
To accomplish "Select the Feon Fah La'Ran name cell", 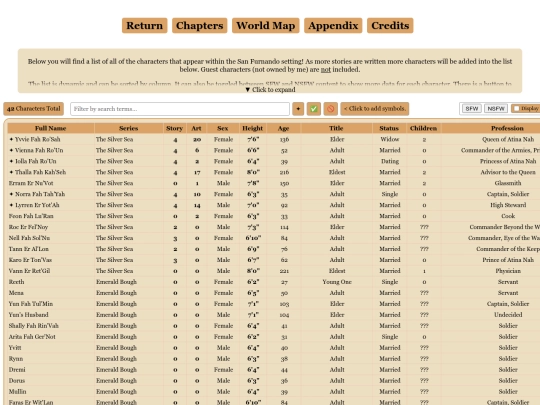I will pyautogui.click(x=51, y=216).
